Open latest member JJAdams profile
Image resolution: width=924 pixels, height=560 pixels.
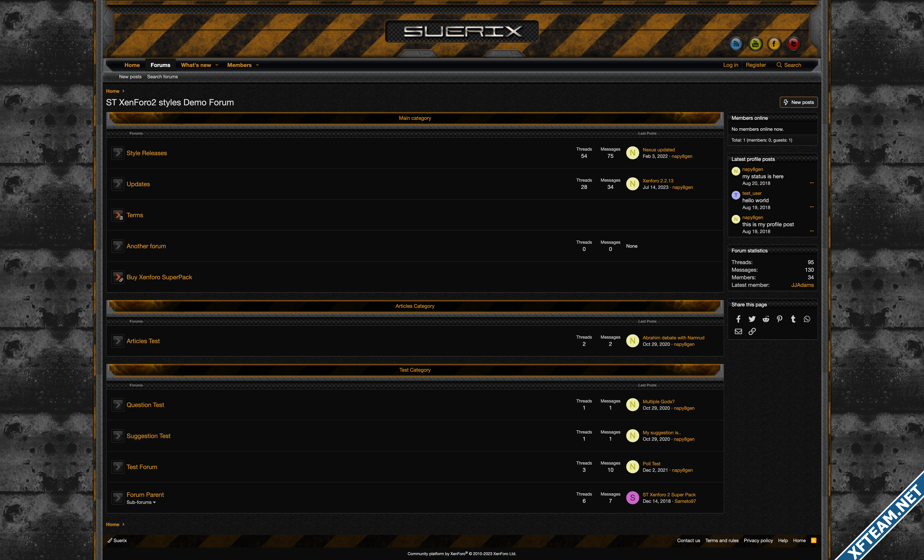pos(802,285)
